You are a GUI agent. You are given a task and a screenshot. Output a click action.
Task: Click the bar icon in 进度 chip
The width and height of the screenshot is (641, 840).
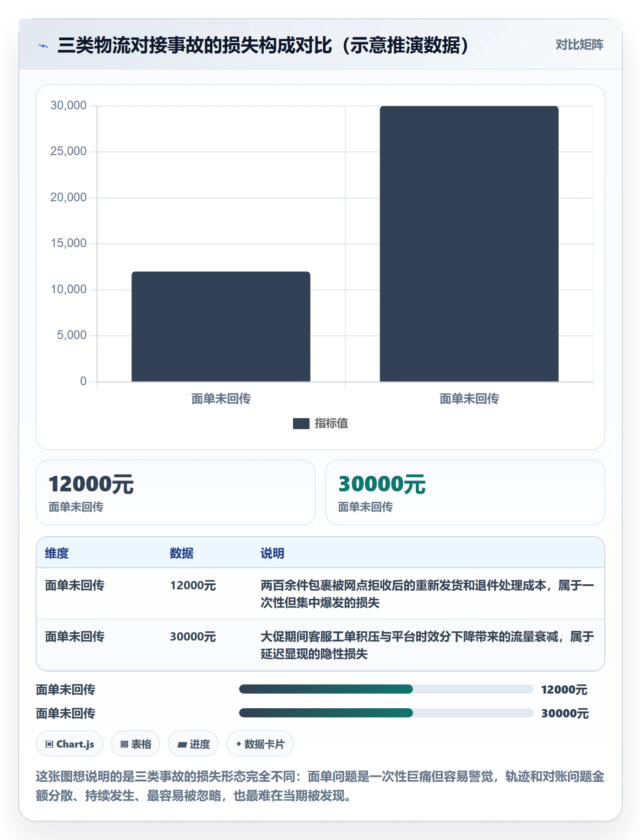(182, 745)
